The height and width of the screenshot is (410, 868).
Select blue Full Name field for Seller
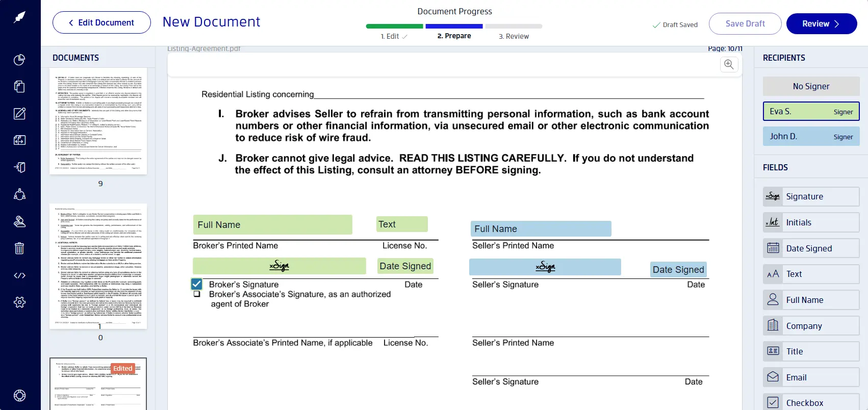(x=541, y=228)
